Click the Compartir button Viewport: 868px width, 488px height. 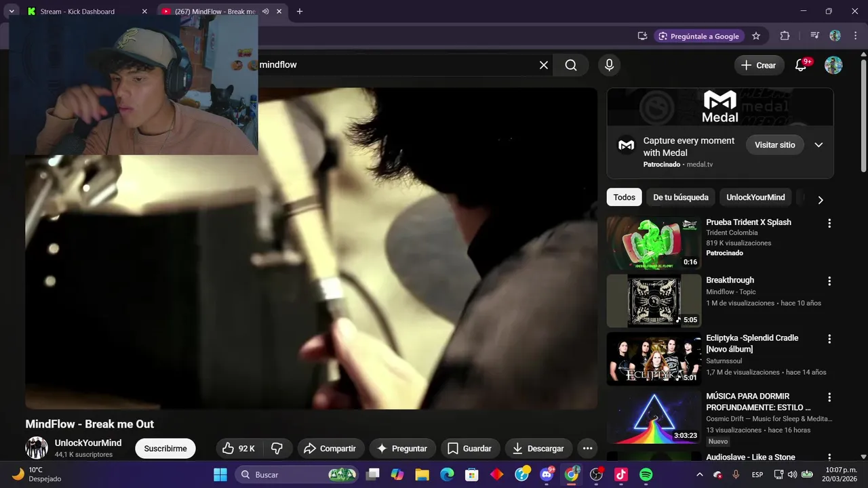330,448
